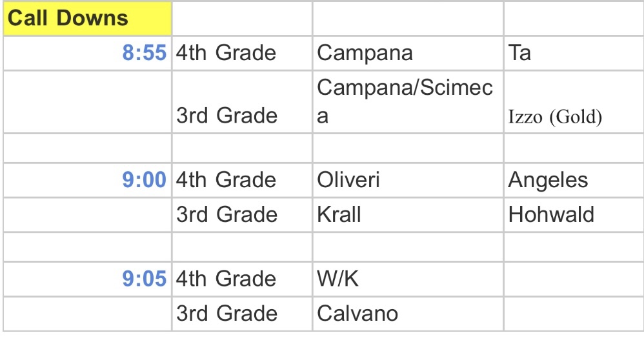The width and height of the screenshot is (644, 344).
Task: Select the 9:00 time cell
Action: tap(145, 179)
